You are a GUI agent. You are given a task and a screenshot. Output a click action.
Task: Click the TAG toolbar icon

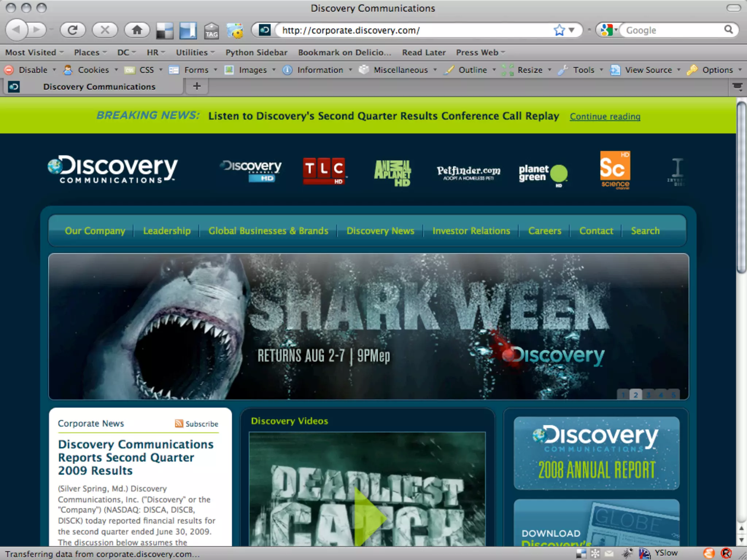(x=211, y=31)
